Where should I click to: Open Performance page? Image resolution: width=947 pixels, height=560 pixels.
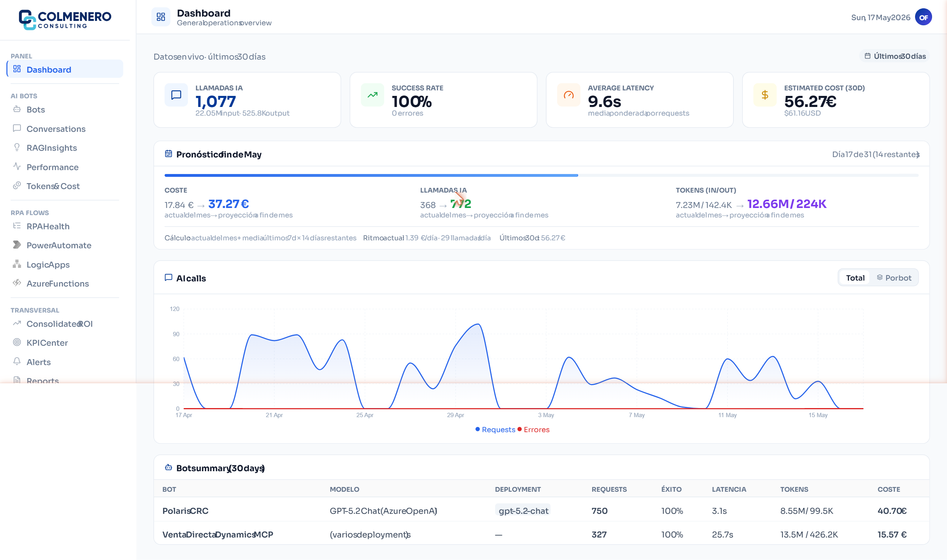[65, 167]
